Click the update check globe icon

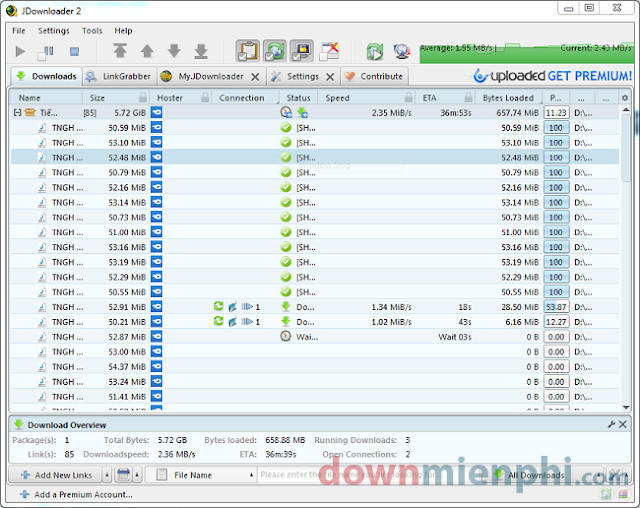(x=402, y=51)
